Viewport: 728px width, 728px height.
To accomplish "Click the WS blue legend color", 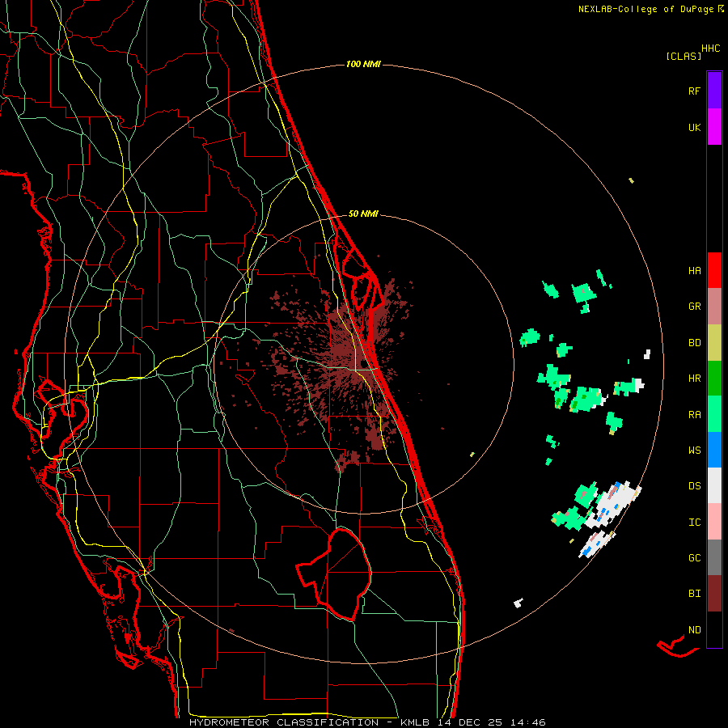I will pyautogui.click(x=714, y=450).
